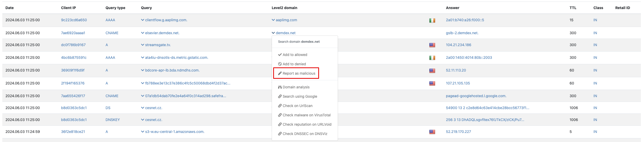Click answer 2a01:b740:a26:f000::5
Screen dimensions: 644x142
(x=465, y=20)
